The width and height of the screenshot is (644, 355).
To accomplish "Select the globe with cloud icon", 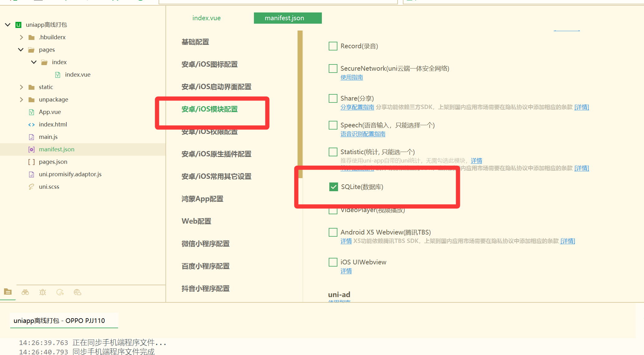I will pos(77,292).
